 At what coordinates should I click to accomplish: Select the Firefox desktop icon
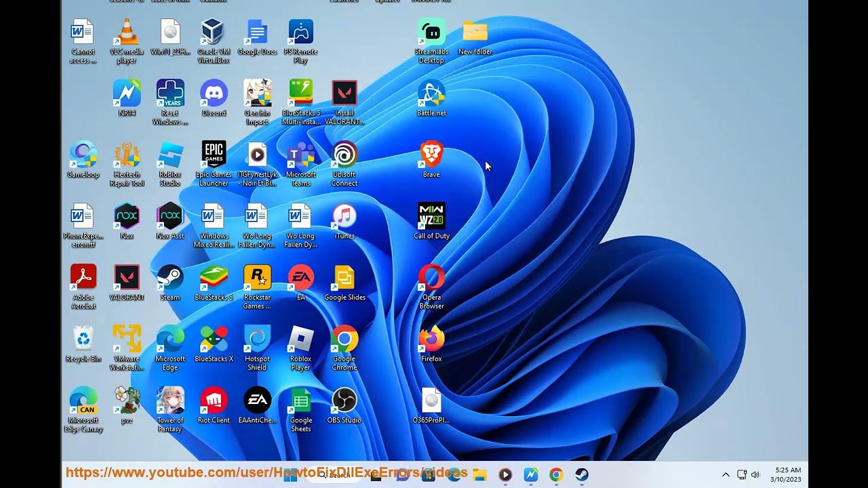(x=431, y=344)
